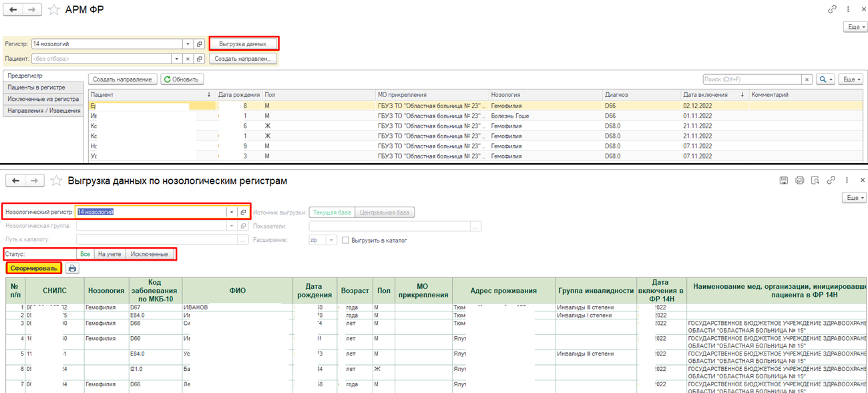This screenshot has width=868, height=393.
Task: Open the Расширение zip dropdown
Action: (x=333, y=240)
